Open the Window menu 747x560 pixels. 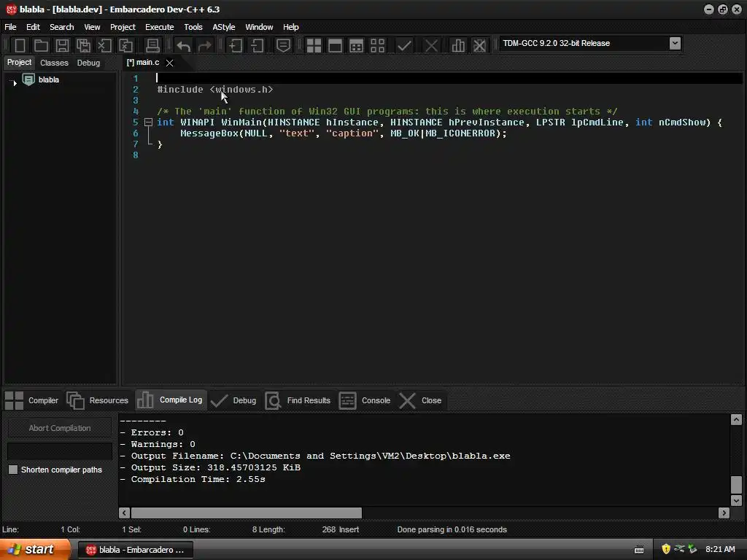pyautogui.click(x=259, y=27)
